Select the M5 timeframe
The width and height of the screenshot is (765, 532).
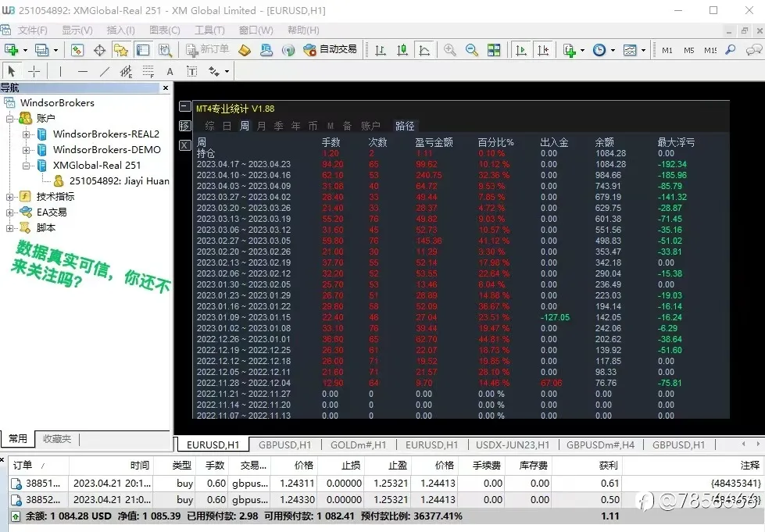pyautogui.click(x=689, y=50)
